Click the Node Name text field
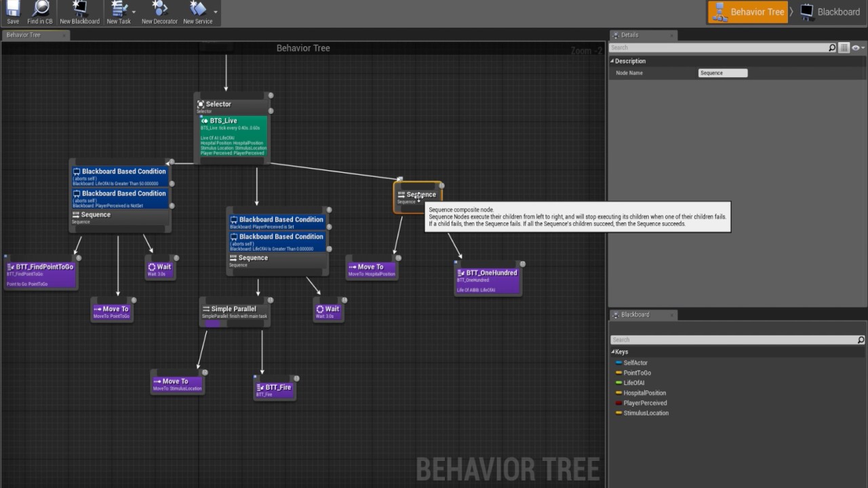 (x=723, y=73)
